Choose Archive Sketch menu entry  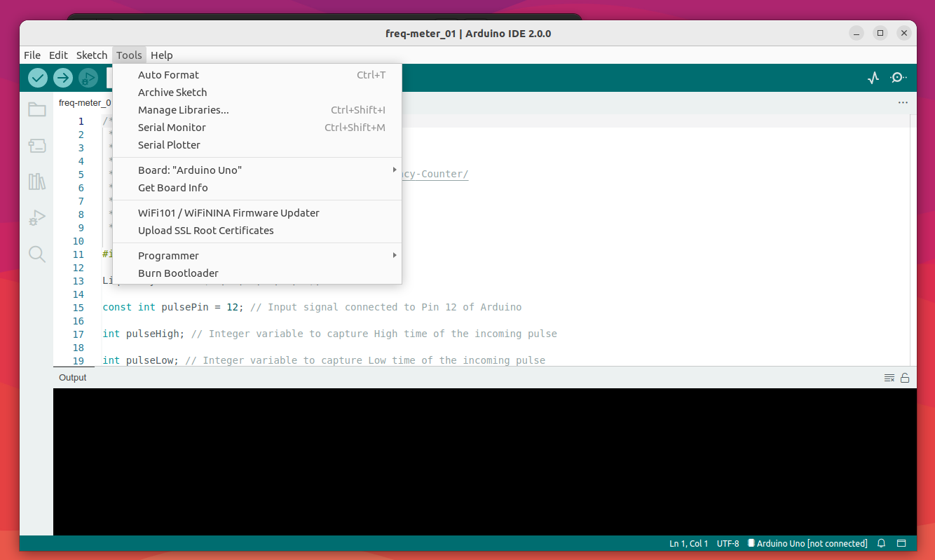[x=257, y=93]
